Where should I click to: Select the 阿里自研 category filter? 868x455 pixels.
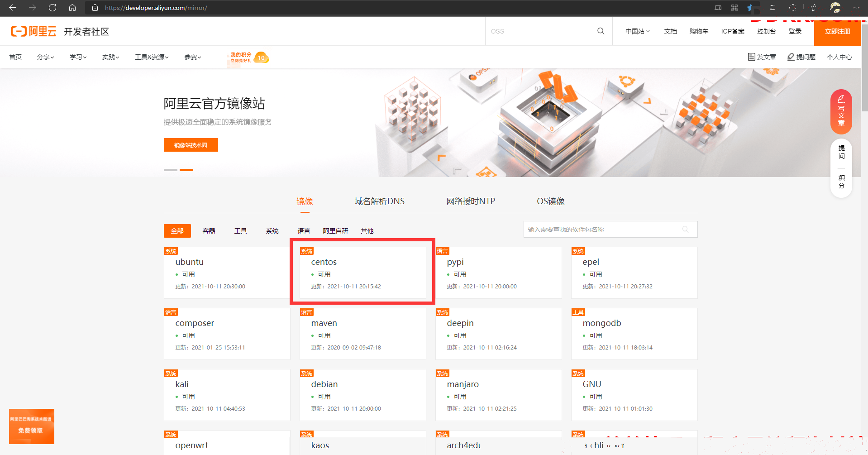coord(335,231)
